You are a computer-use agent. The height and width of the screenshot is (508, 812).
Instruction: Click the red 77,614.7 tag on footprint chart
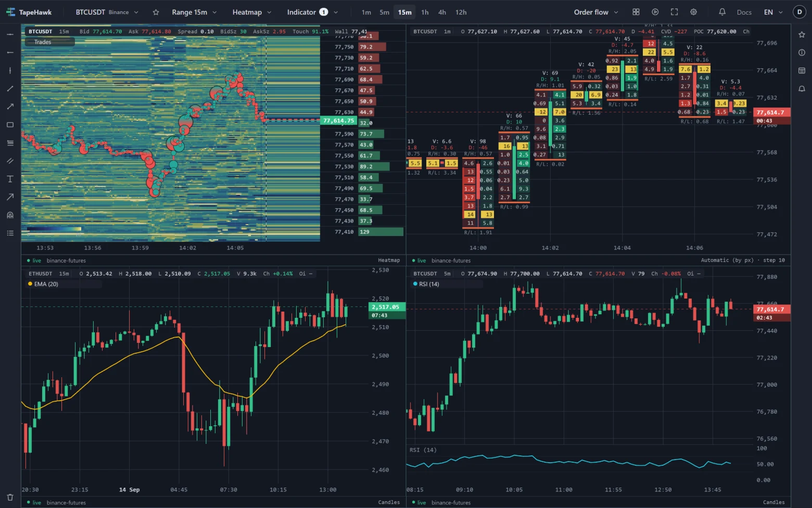click(772, 112)
